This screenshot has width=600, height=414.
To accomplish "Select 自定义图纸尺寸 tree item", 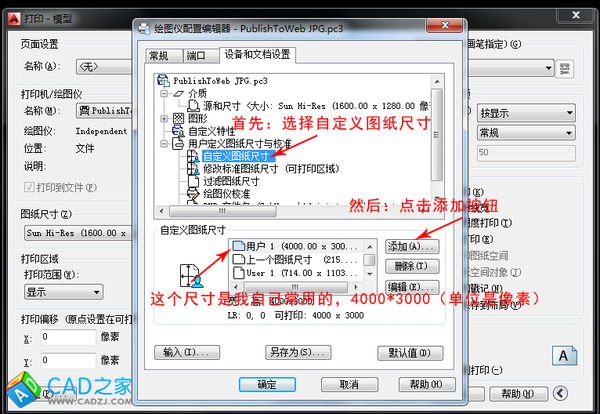I will pyautogui.click(x=238, y=156).
